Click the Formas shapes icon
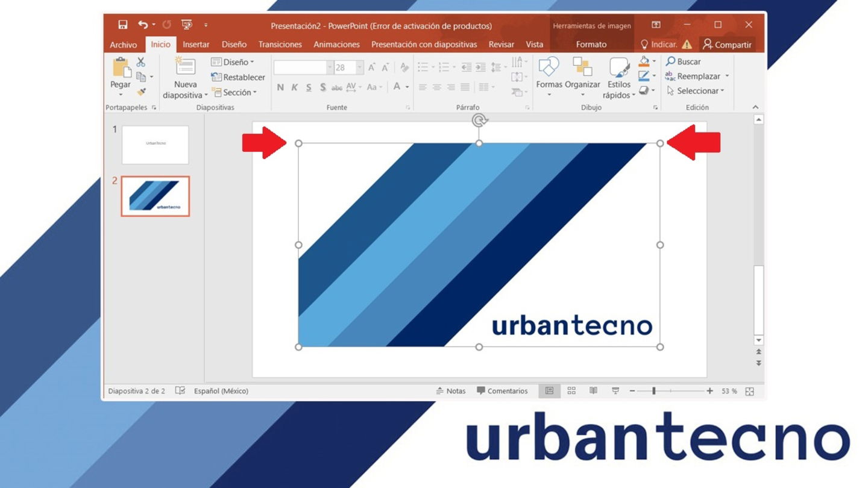The image size is (868, 488). 549,67
